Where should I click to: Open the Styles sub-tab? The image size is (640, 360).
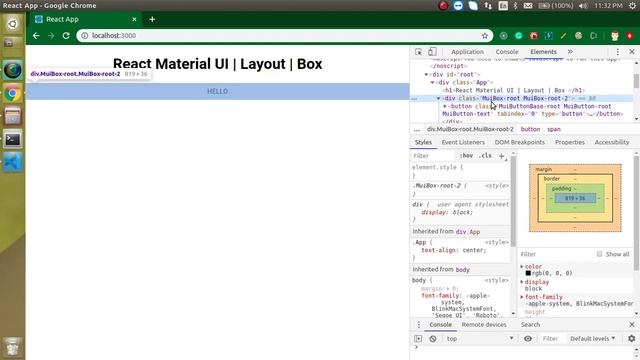[x=423, y=142]
